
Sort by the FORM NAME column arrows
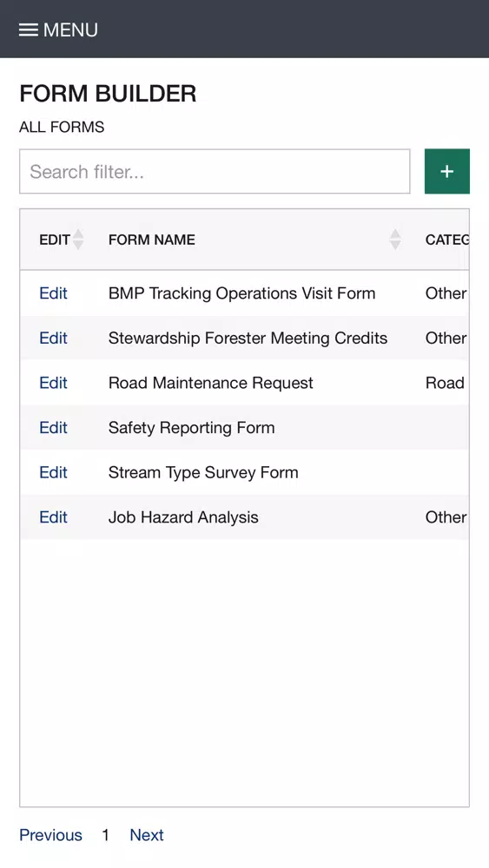(395, 240)
